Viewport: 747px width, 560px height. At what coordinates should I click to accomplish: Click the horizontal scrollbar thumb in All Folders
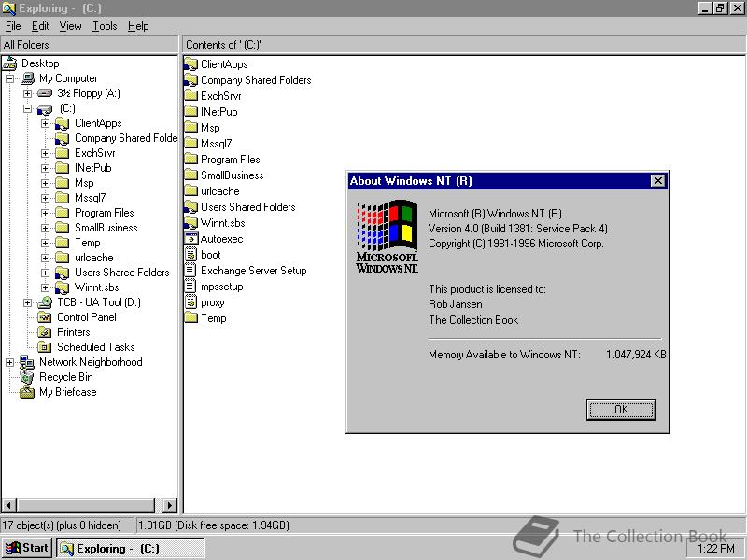pos(86,505)
